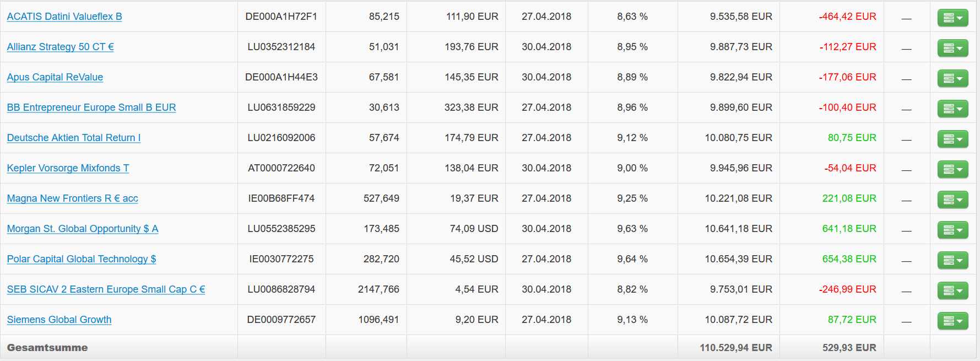Expand actions dropdown for SEB SICAV 2 Eastern Europe
Viewport: 980px width, 361px height.
(952, 290)
